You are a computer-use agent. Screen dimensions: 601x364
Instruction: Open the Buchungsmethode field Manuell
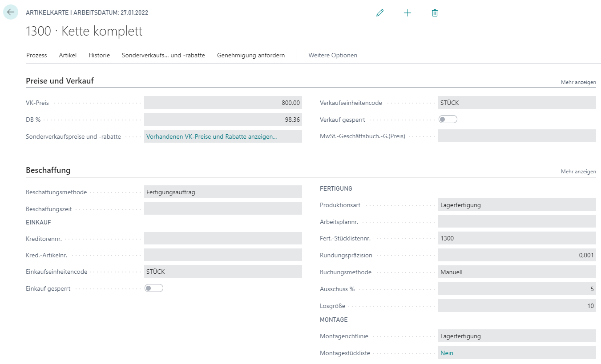coord(517,272)
